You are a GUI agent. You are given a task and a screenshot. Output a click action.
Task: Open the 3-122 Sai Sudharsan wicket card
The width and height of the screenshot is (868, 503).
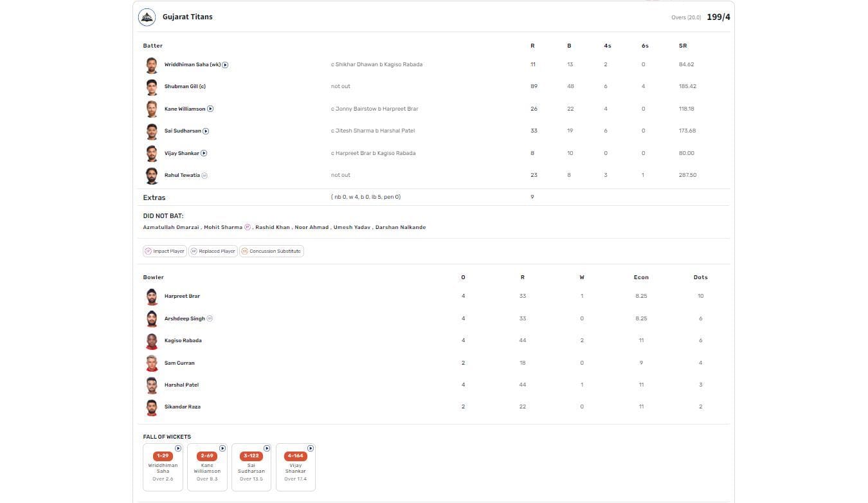251,468
